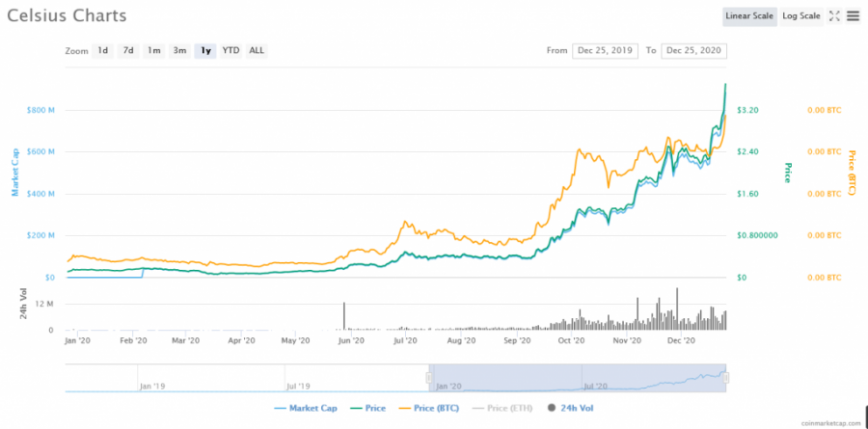
Task: Toggle Market Cap series in legend
Action: [x=306, y=409]
